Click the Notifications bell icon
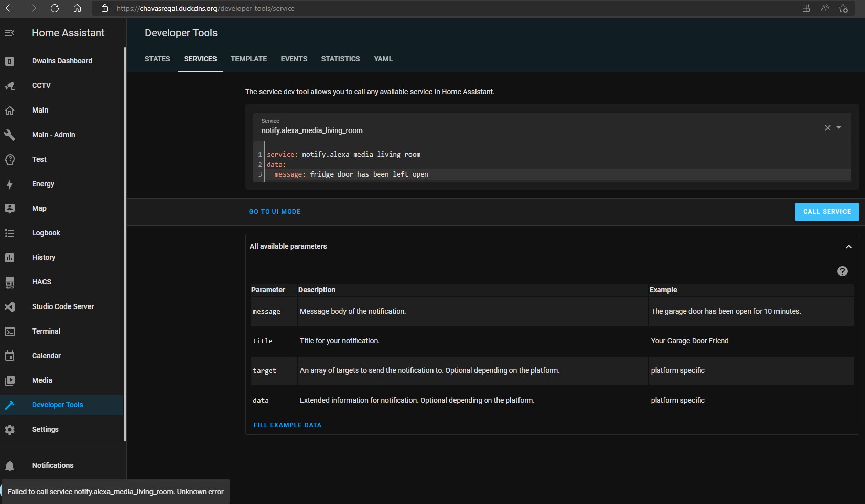Viewport: 865px width, 504px height. (10, 465)
